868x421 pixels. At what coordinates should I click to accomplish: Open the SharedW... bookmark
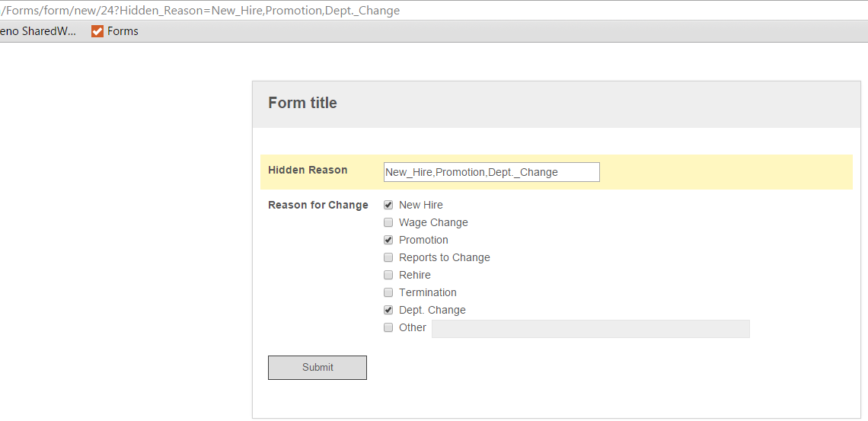pyautogui.click(x=38, y=31)
